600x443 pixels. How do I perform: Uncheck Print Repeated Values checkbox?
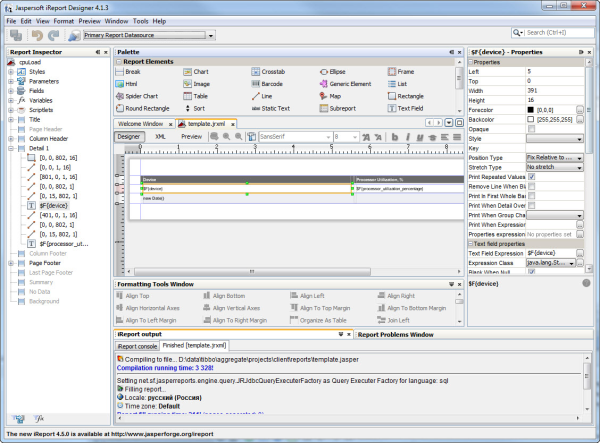tap(531, 177)
